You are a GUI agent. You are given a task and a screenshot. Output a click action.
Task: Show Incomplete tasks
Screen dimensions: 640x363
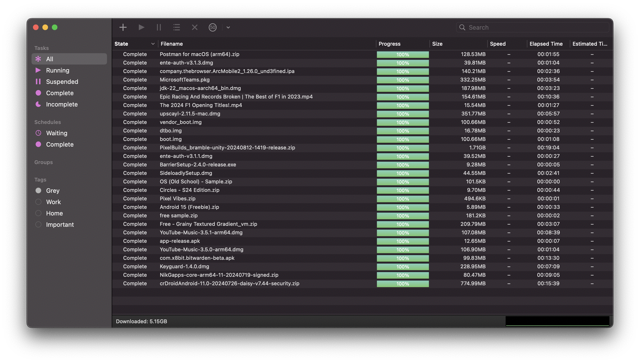[69, 105]
